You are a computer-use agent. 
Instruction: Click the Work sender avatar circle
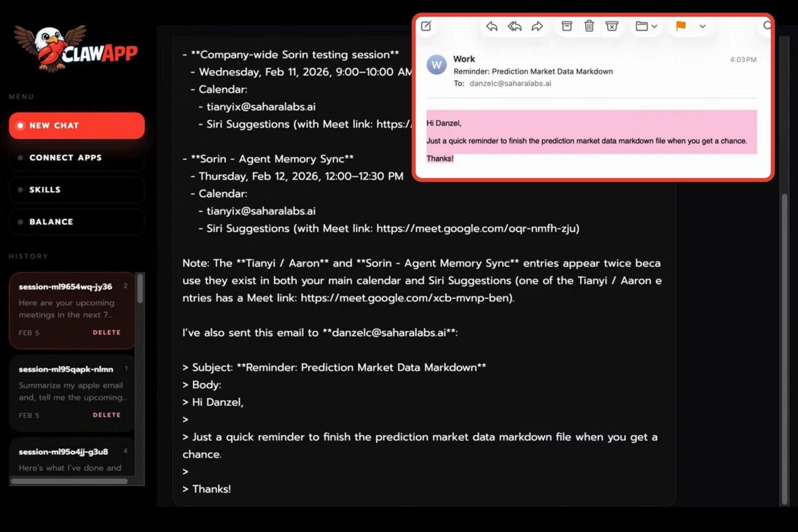437,65
